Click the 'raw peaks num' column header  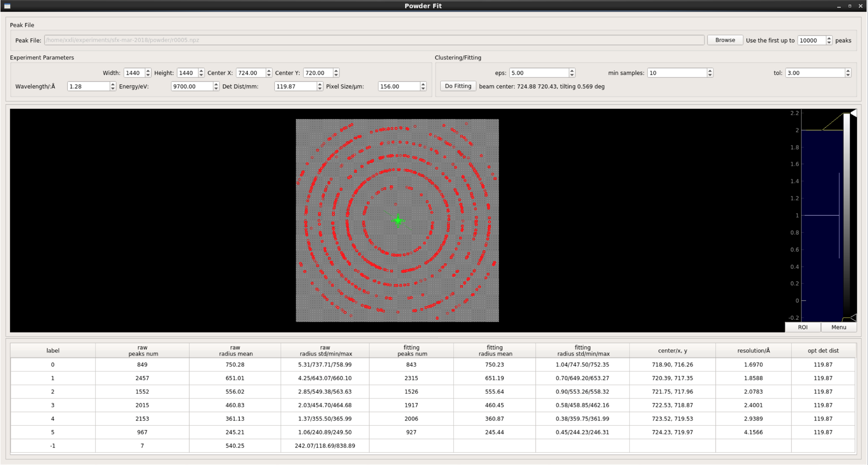click(x=142, y=351)
